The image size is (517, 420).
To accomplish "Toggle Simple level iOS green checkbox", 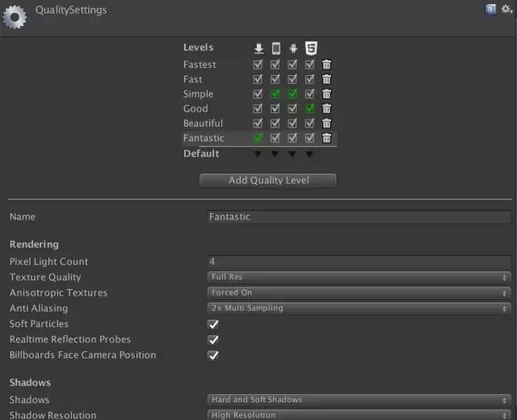I will tap(275, 94).
